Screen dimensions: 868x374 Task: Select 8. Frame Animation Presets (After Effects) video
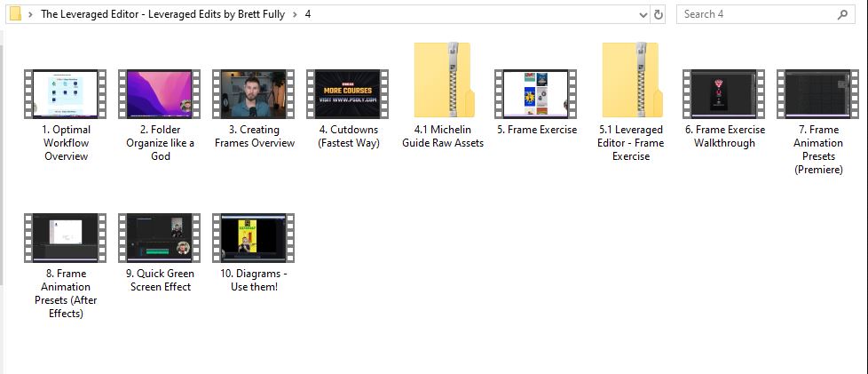(x=67, y=238)
